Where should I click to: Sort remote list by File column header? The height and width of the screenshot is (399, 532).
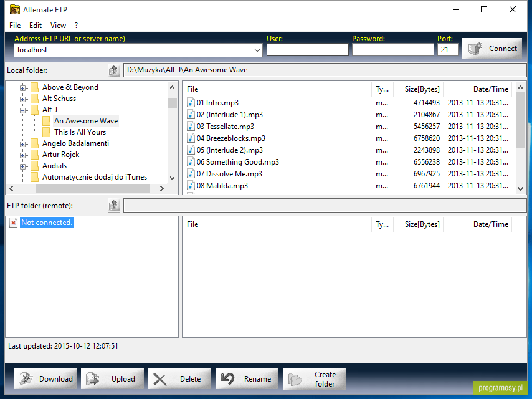point(277,224)
